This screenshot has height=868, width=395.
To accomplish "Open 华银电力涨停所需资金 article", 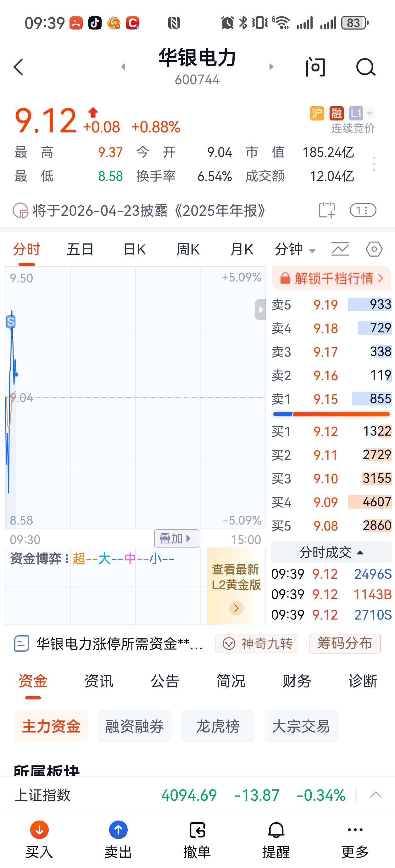I will [109, 643].
